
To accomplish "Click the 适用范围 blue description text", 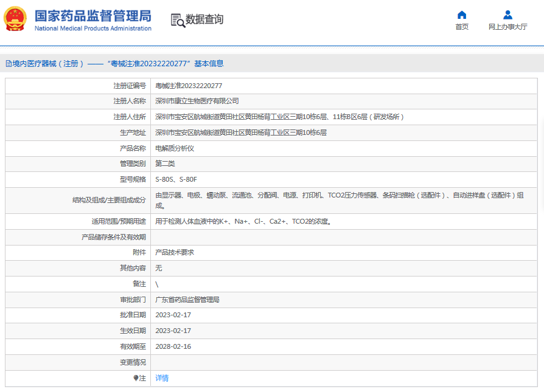I will pyautogui.click(x=244, y=221).
